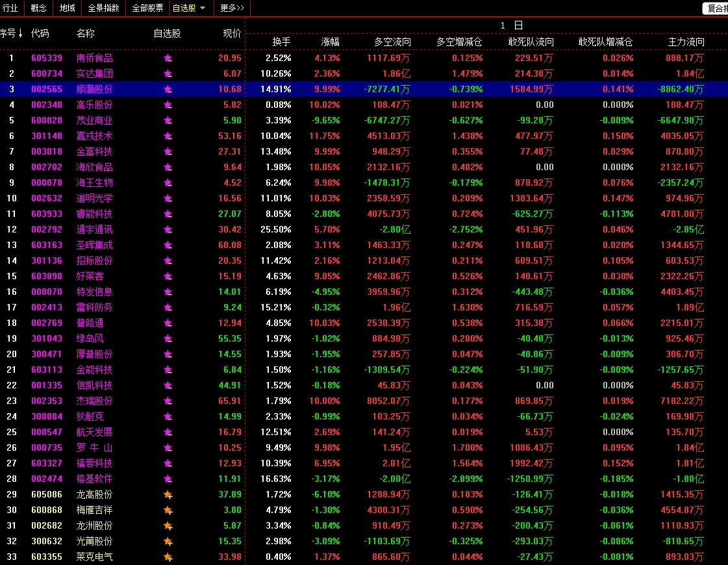Screen dimensions: 728x565
Task: Click 杰瑞股份 主力流向 value 7182.22万
Action: (682, 401)
